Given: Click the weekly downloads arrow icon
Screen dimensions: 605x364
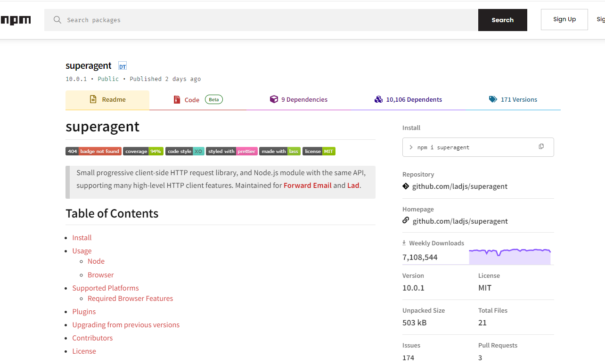Looking at the screenshot, I should [404, 243].
